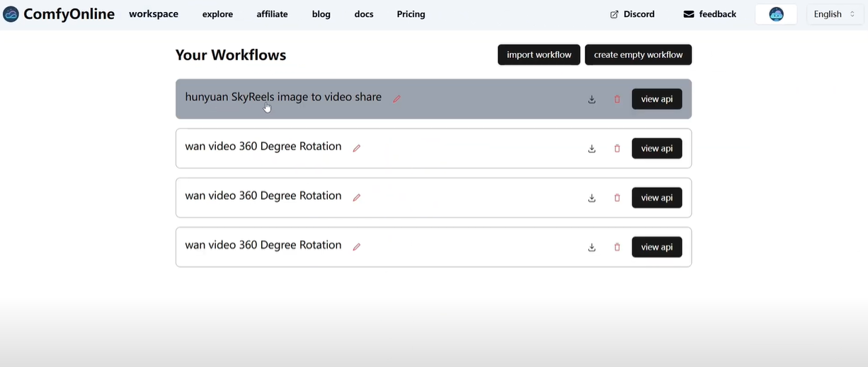The image size is (868, 367).
Task: Open the docs page
Action: coord(364,14)
